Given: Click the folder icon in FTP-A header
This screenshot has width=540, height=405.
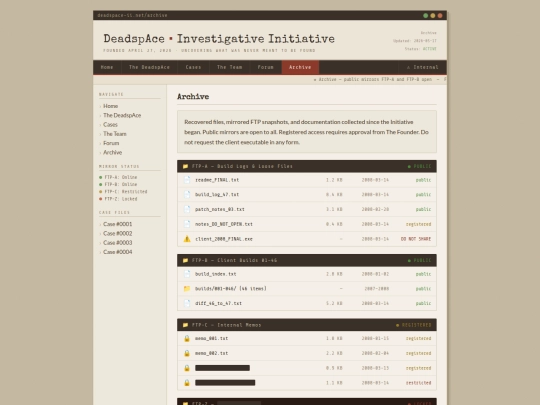Looking at the screenshot, I should click(185, 166).
